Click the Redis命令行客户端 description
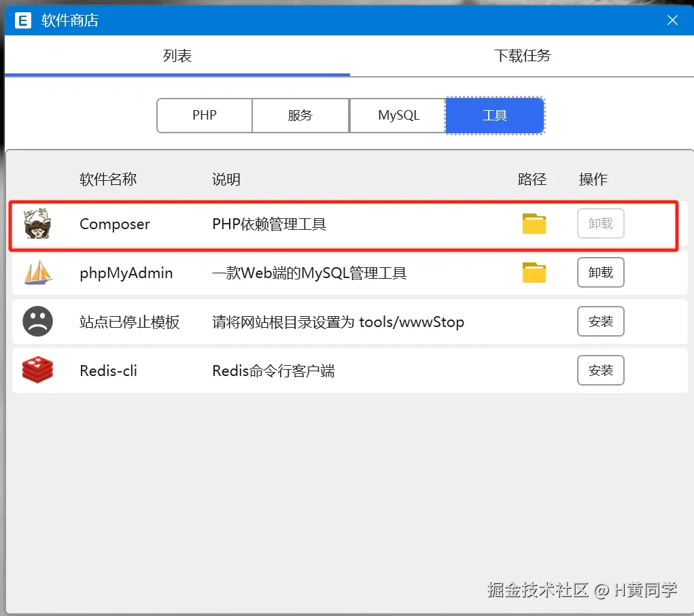The height and width of the screenshot is (616, 694). pyautogui.click(x=273, y=371)
